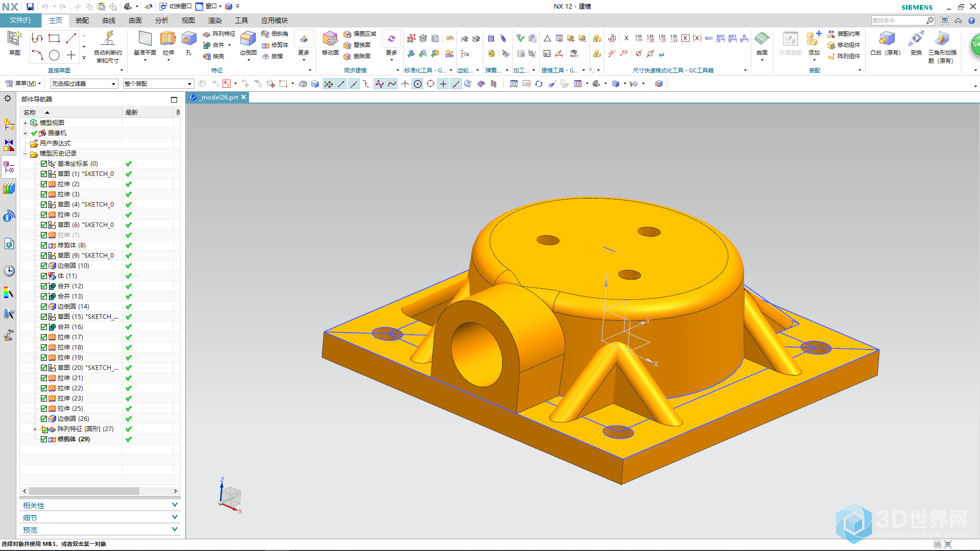The image size is (980, 551).
Task: Uncheck 基准坐标系 (0) checkbox
Action: (x=44, y=164)
